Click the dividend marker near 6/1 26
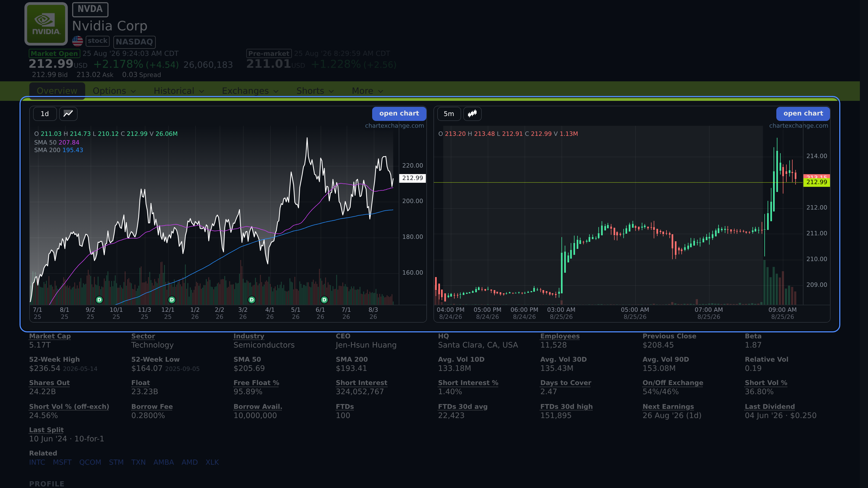868x488 pixels. pos(324,299)
